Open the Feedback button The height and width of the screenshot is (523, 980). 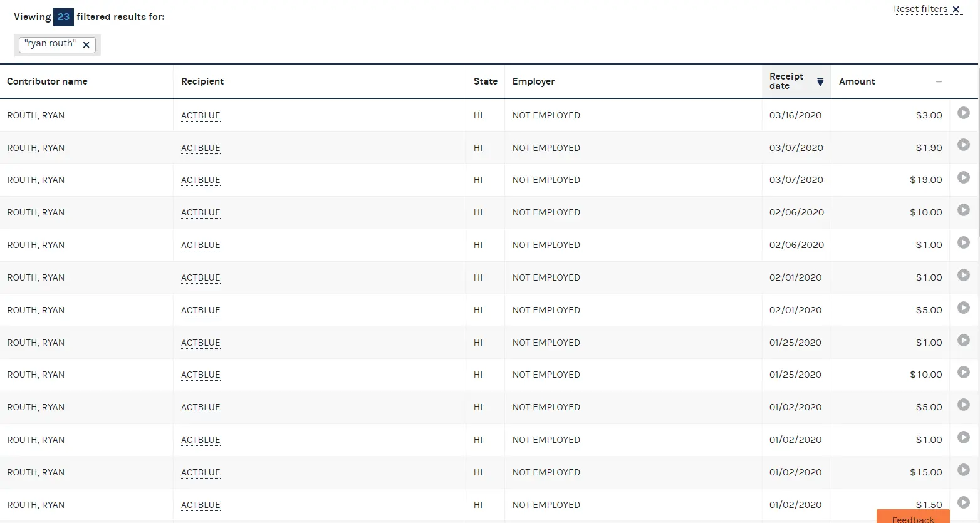pos(913,517)
